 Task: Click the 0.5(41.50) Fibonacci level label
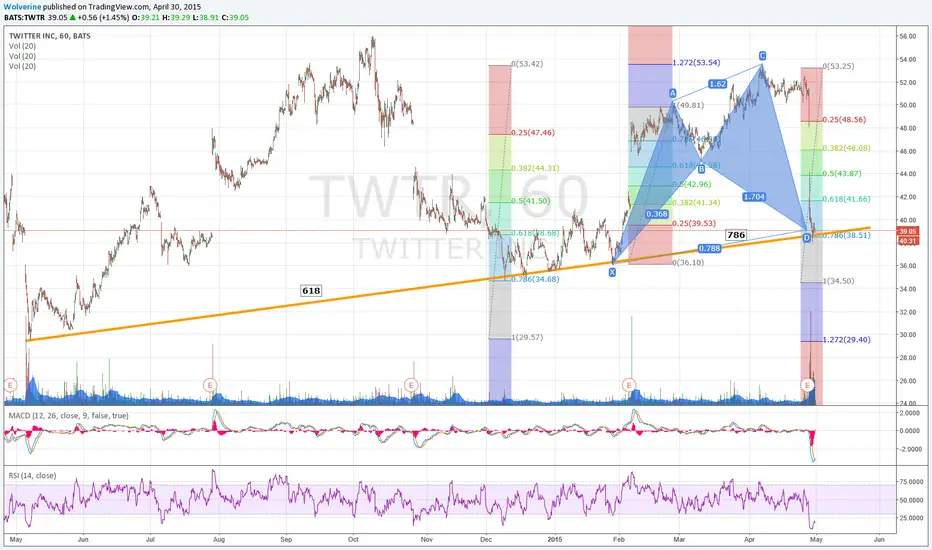[530, 201]
